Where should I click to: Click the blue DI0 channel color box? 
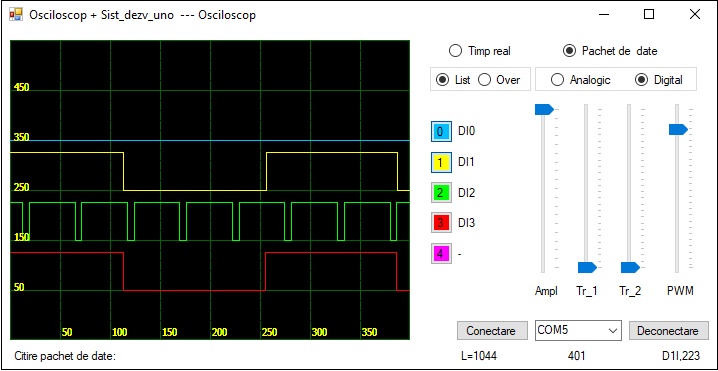click(441, 131)
